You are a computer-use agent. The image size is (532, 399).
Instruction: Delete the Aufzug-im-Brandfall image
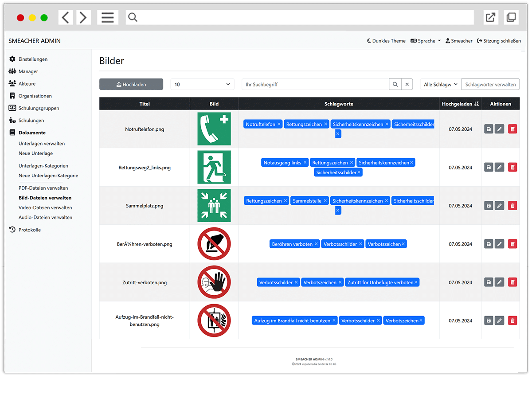tap(512, 321)
